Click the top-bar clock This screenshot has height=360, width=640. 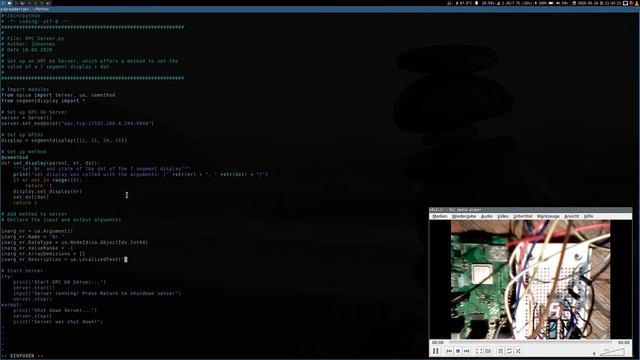coord(612,3)
